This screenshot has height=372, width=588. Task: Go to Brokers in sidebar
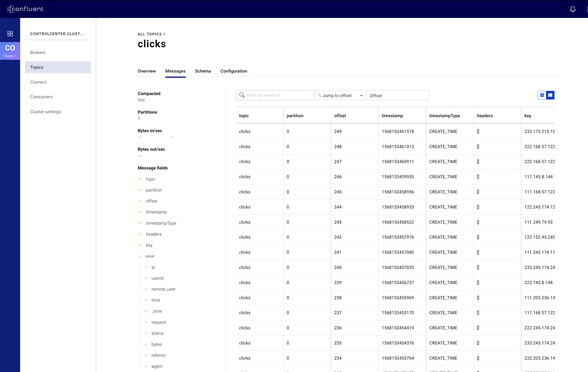(38, 52)
